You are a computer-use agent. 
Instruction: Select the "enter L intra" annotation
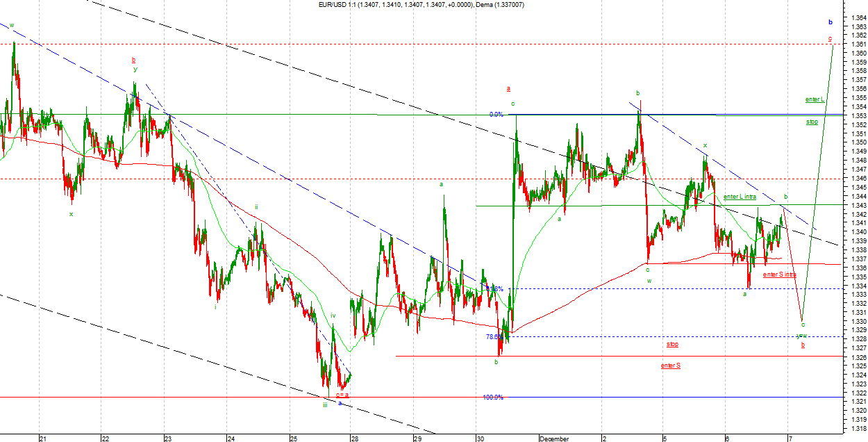click(740, 197)
